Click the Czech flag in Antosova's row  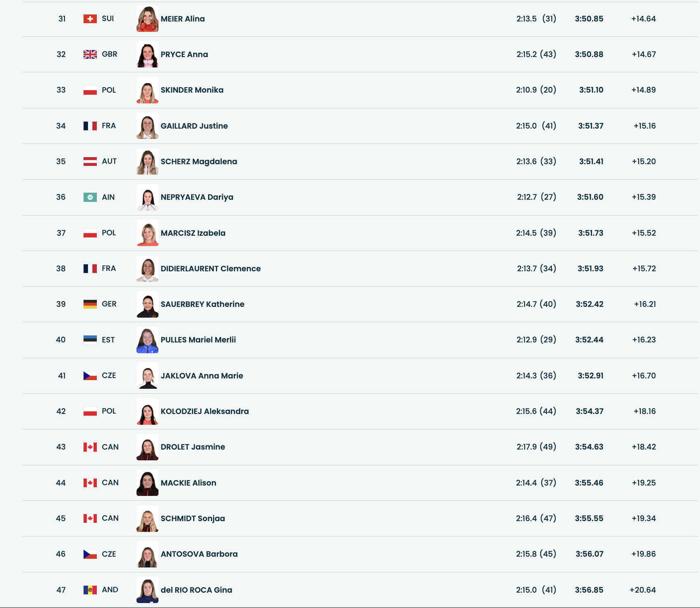[90, 554]
